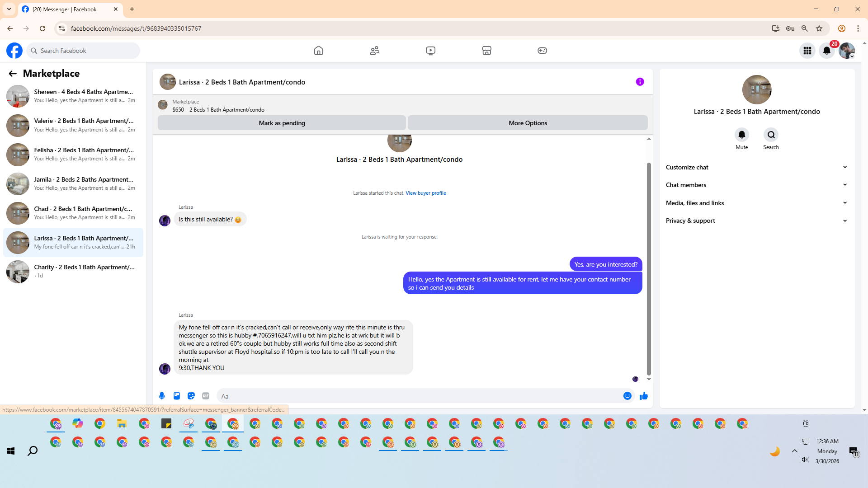Click More Options button
Screen dimensions: 868x488
pyautogui.click(x=528, y=123)
